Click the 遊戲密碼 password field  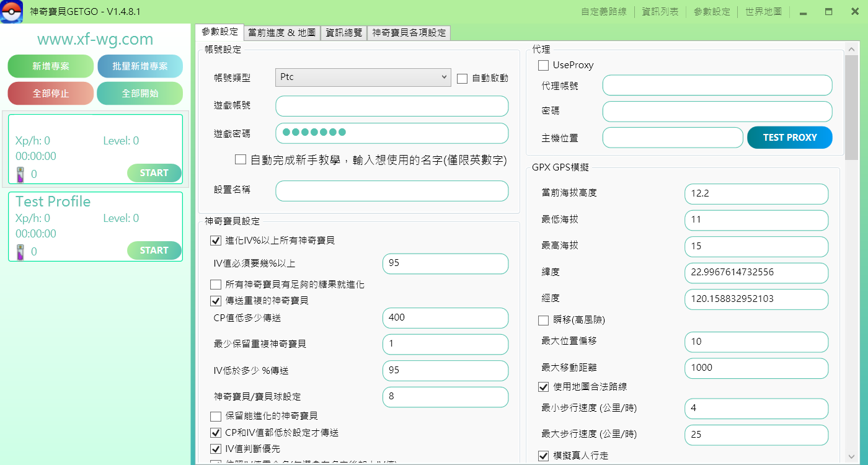(x=392, y=133)
